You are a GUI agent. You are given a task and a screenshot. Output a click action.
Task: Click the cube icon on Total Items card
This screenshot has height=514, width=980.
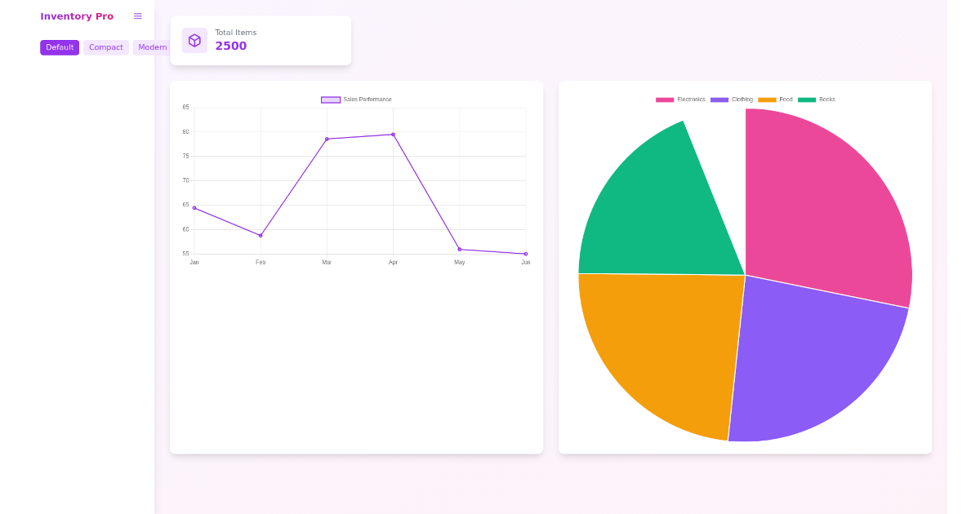point(194,39)
